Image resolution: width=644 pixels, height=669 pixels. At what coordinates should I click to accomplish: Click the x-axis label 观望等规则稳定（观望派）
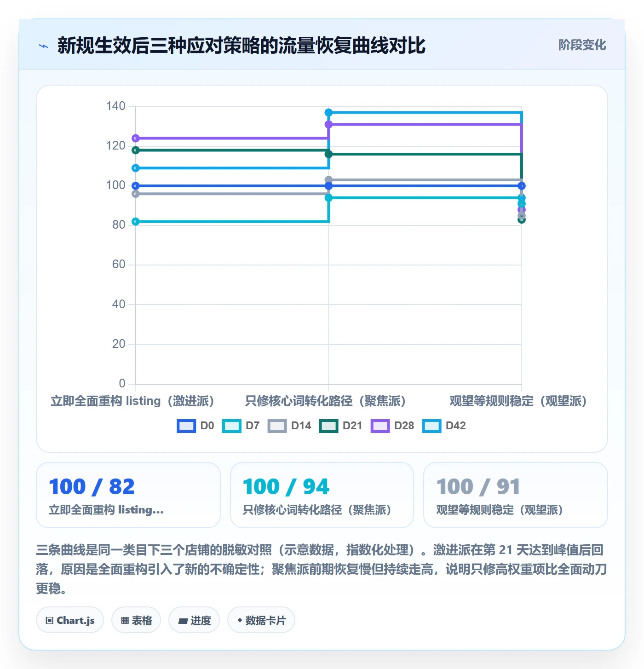point(518,401)
